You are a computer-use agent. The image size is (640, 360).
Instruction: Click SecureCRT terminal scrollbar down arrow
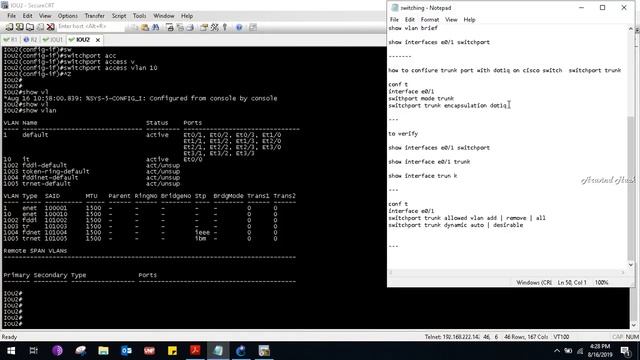tap(633, 325)
